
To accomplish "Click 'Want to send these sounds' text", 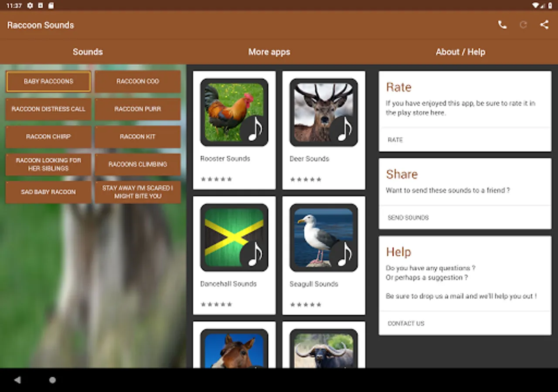I will (448, 190).
